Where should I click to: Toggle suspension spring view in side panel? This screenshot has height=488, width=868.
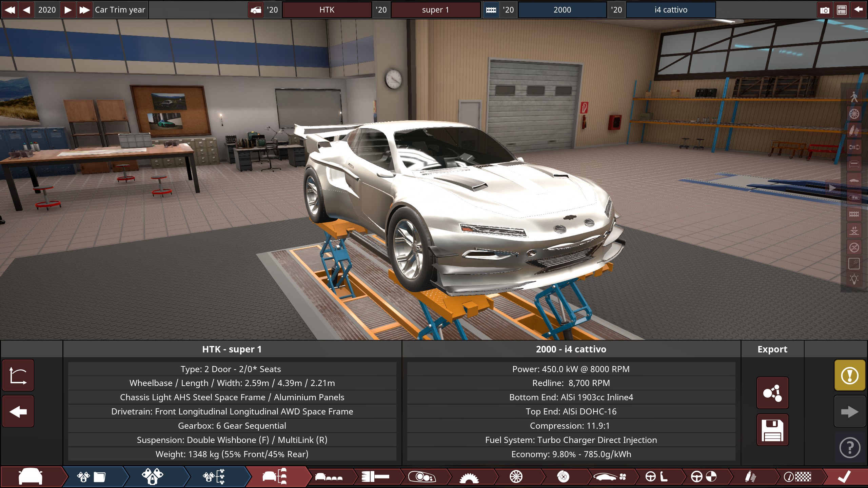[854, 130]
